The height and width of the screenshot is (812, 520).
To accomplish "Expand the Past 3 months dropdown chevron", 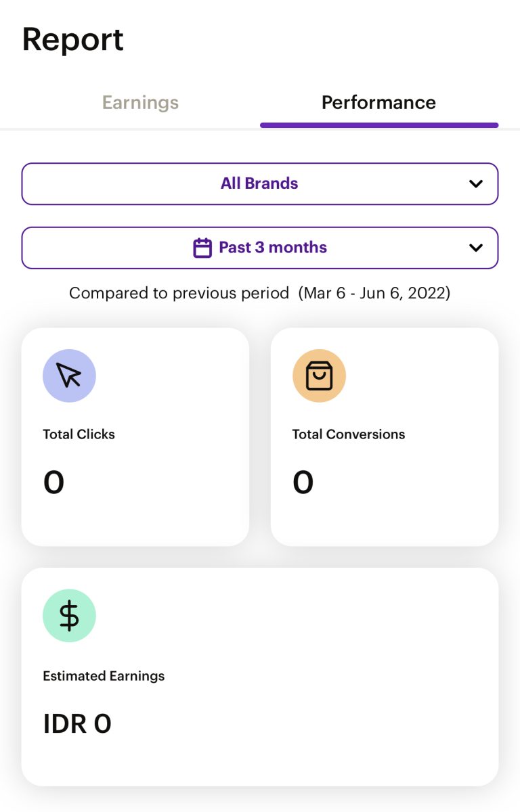I will [x=476, y=248].
